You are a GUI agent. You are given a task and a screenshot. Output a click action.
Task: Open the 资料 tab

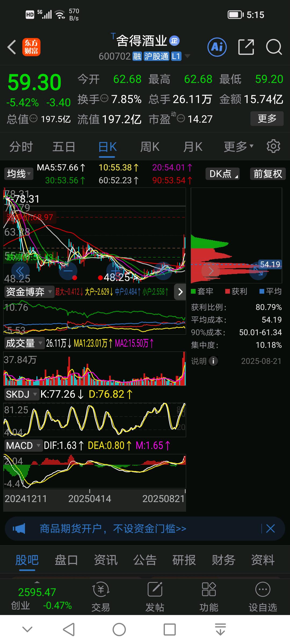point(263,560)
